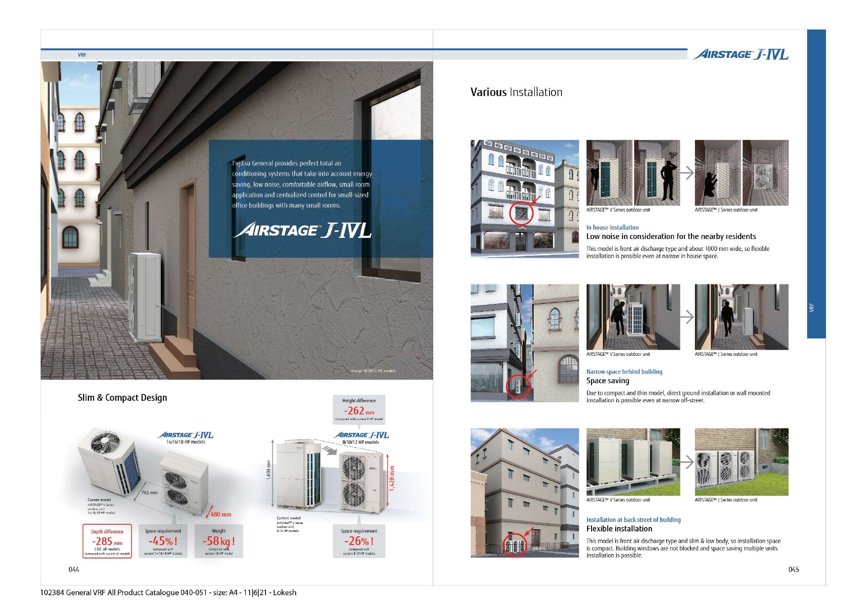
Task: Click the J Series outdoor unit caption in the in-house row
Action: click(x=726, y=210)
